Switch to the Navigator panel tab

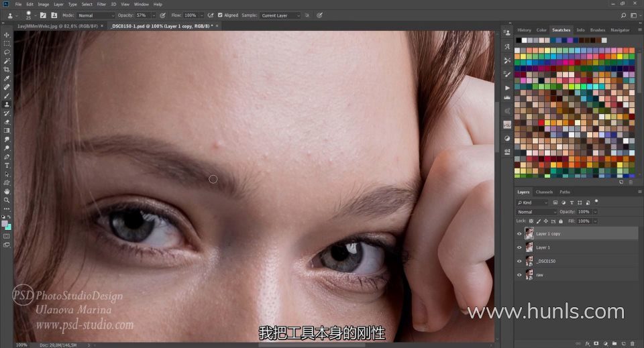point(620,30)
